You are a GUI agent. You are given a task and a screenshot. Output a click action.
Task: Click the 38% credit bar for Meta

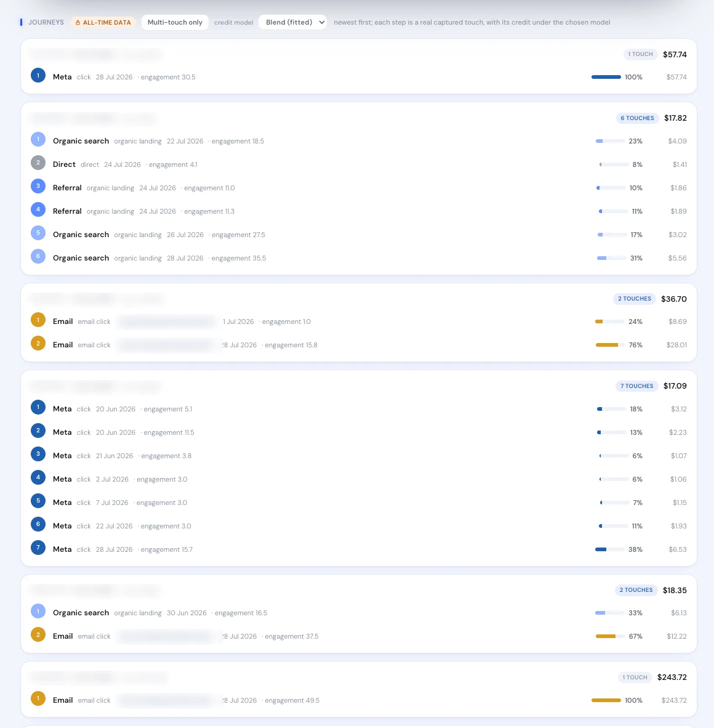click(x=609, y=549)
